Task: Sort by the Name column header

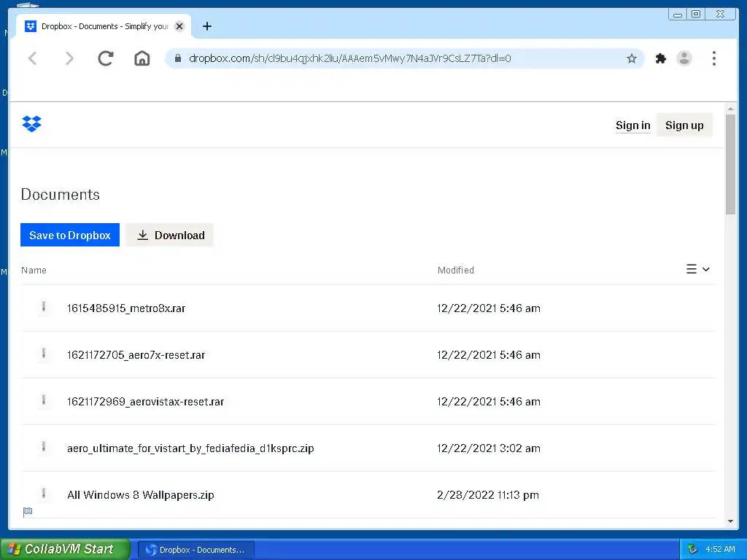Action: [x=34, y=270]
